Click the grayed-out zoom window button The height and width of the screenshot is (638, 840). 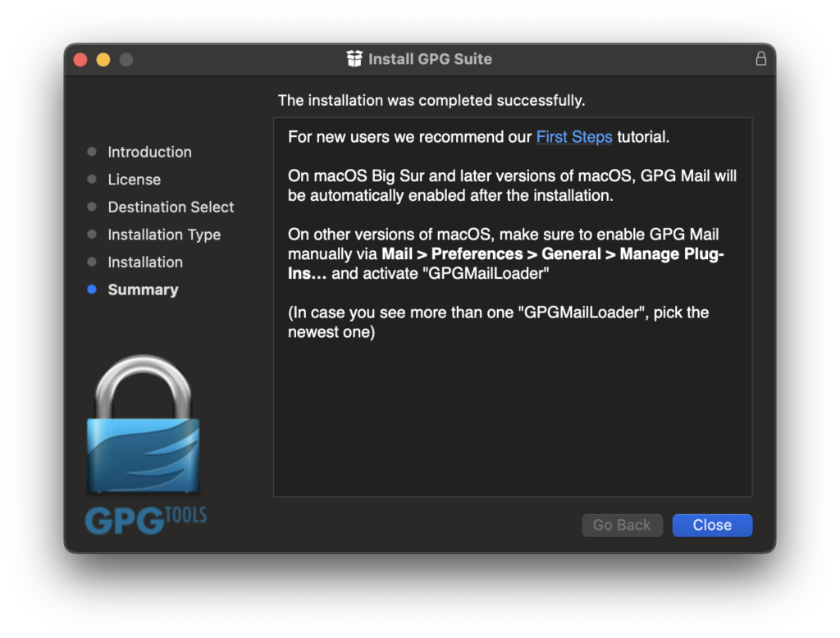(x=126, y=60)
